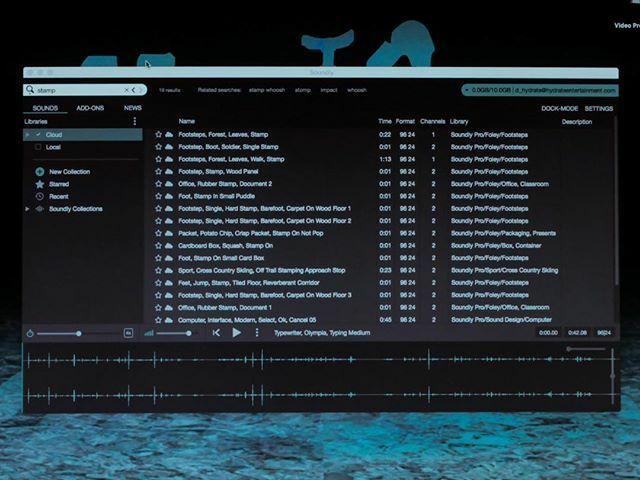The image size is (640, 480).
Task: Sort results by the Format column
Action: pos(405,121)
